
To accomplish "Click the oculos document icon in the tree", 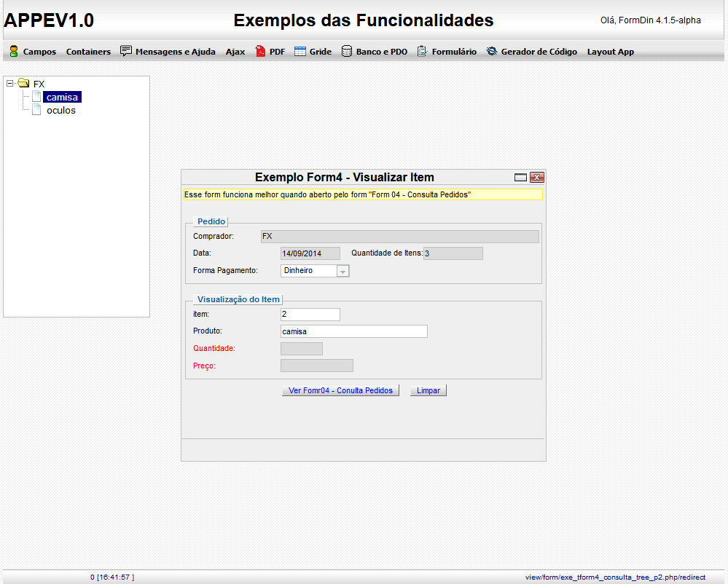I will point(36,110).
